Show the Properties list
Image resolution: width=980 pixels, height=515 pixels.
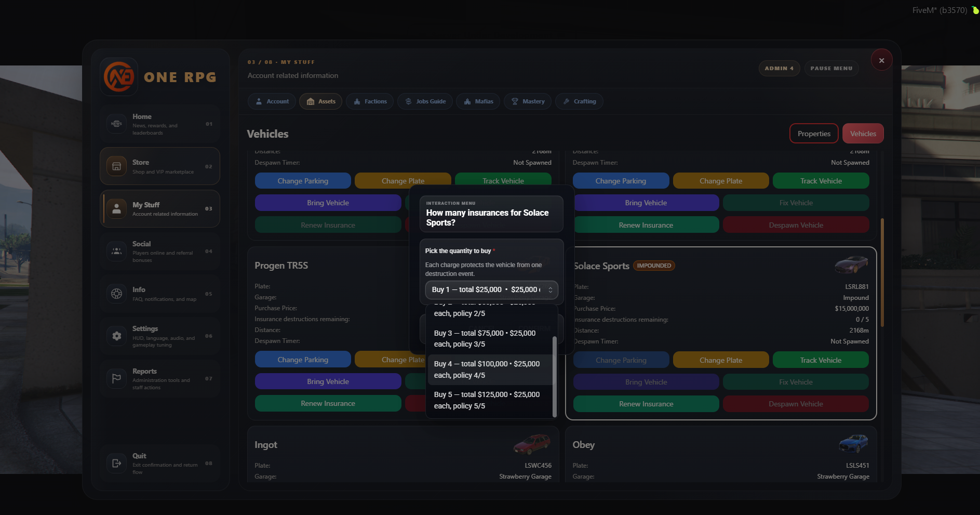tap(814, 134)
